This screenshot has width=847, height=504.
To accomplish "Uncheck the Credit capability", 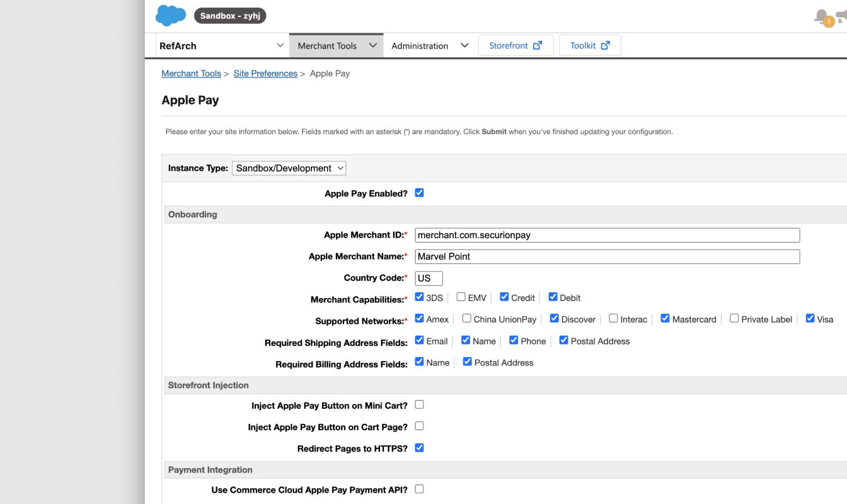I will tap(504, 297).
